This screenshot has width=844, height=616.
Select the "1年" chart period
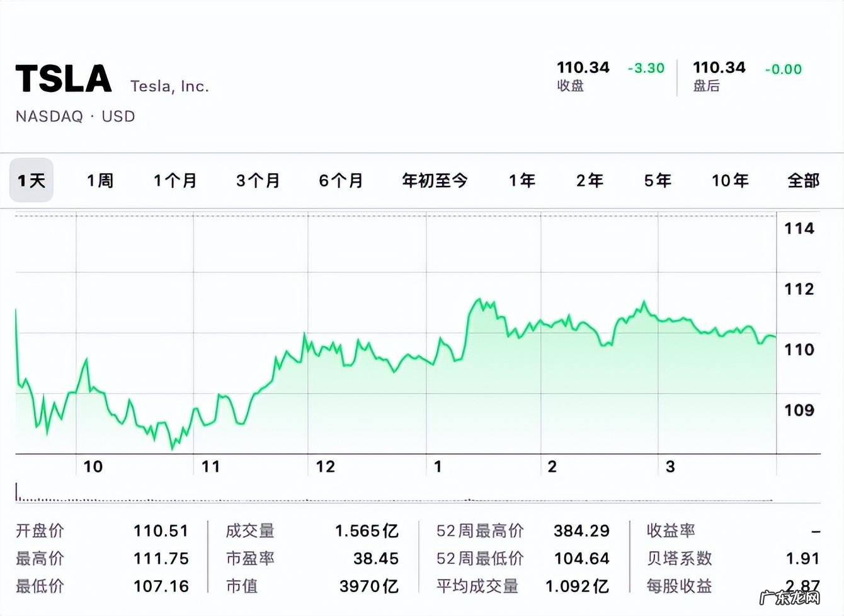point(520,180)
